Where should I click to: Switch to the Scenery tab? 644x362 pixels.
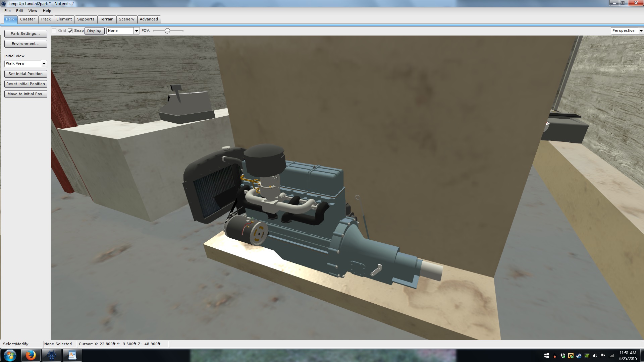[x=126, y=19]
